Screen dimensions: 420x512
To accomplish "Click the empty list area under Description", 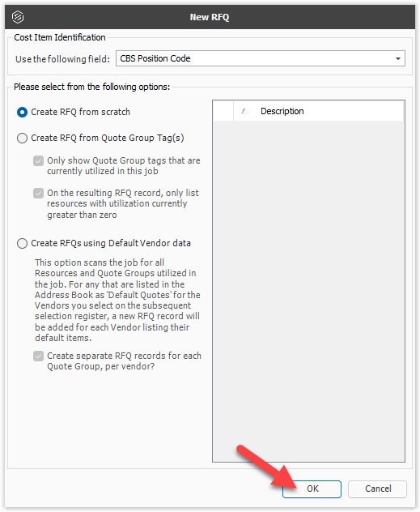I will [x=308, y=291].
